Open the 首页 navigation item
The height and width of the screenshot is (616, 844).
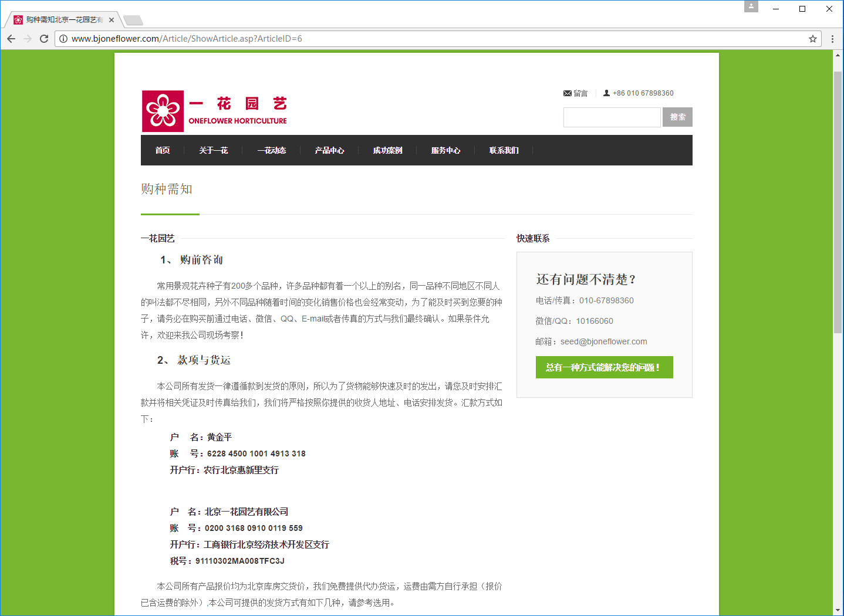click(163, 150)
